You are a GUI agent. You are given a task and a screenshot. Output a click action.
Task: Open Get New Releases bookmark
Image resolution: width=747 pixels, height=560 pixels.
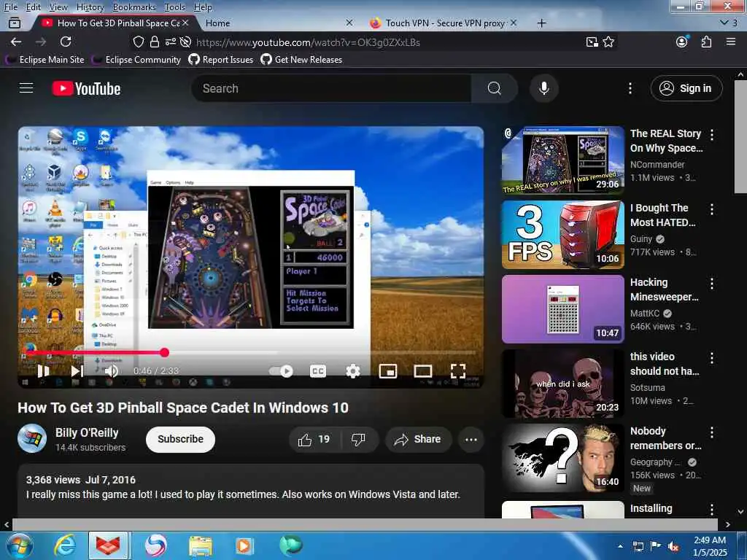coord(301,60)
